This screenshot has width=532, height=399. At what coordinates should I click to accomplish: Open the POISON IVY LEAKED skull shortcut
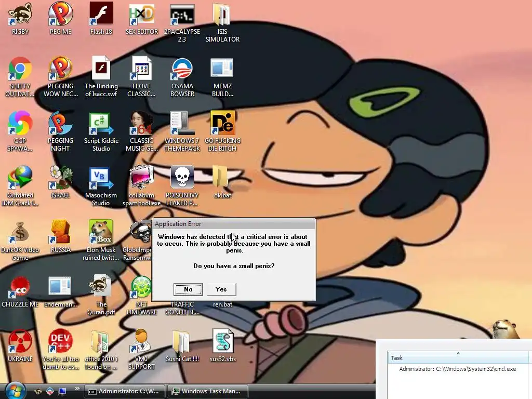[182, 187]
